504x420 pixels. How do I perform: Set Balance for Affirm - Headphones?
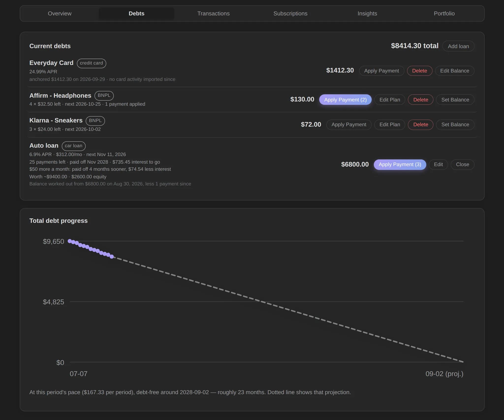(455, 100)
